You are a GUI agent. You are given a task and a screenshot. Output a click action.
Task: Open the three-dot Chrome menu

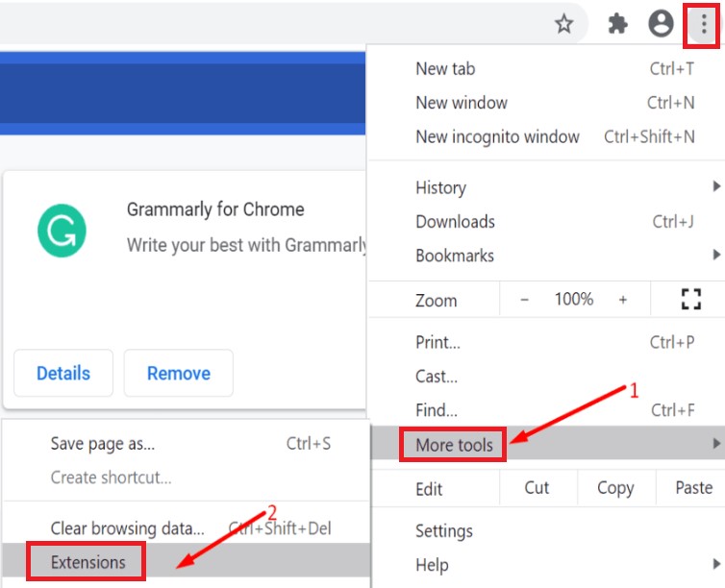(703, 24)
